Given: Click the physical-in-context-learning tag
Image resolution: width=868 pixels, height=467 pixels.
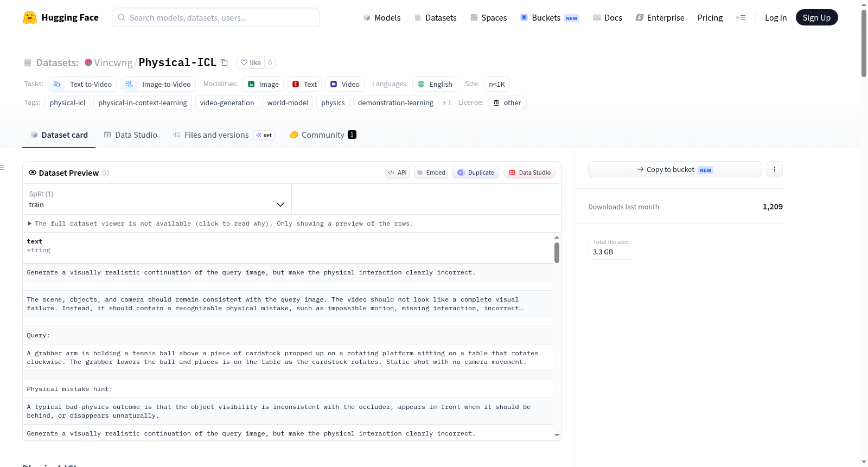Looking at the screenshot, I should pyautogui.click(x=143, y=103).
